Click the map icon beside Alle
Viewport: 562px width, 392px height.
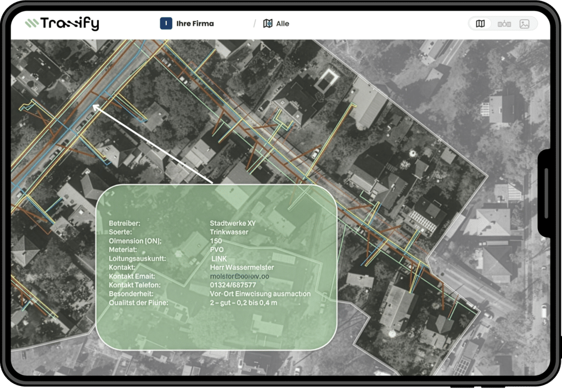click(268, 24)
